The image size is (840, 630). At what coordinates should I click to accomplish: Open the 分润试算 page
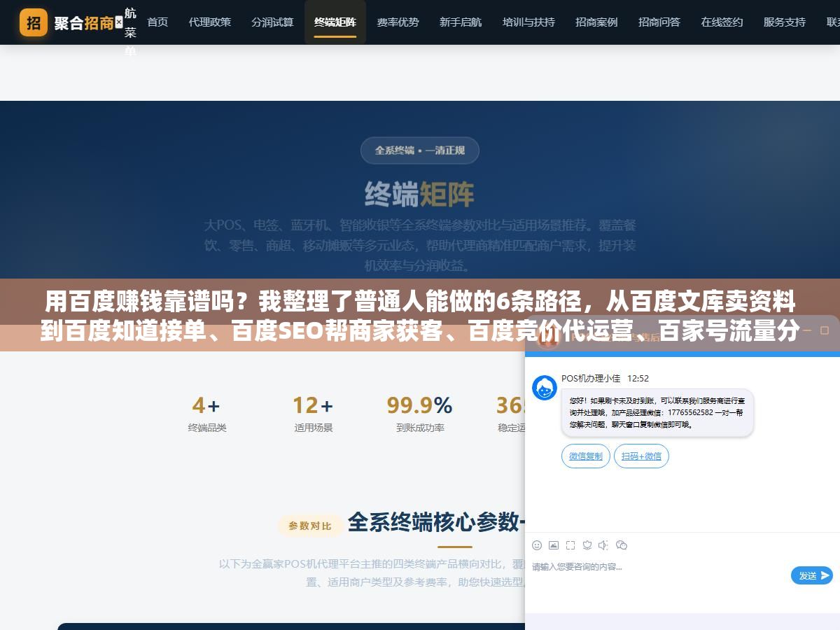coord(272,22)
